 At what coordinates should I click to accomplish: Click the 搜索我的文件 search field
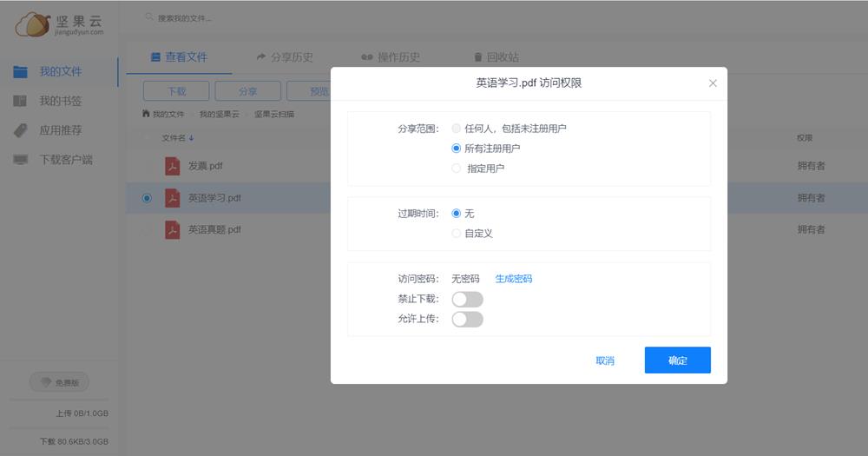click(x=185, y=18)
